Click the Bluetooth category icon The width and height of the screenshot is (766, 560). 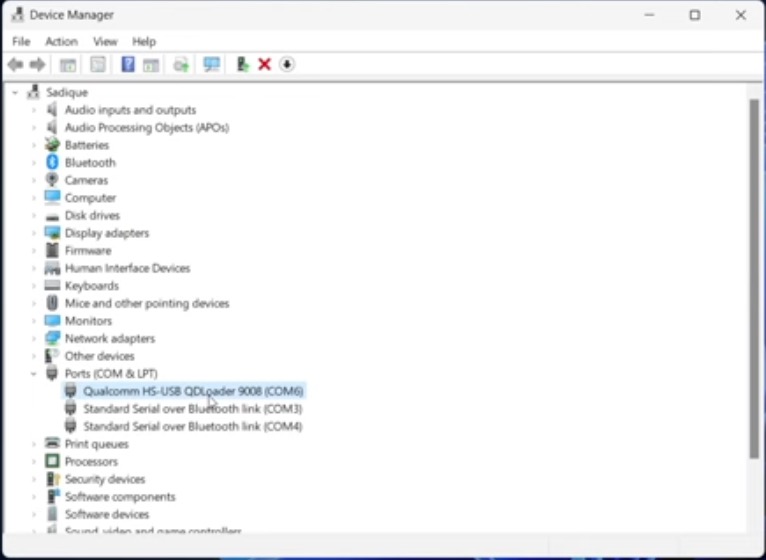[52, 162]
